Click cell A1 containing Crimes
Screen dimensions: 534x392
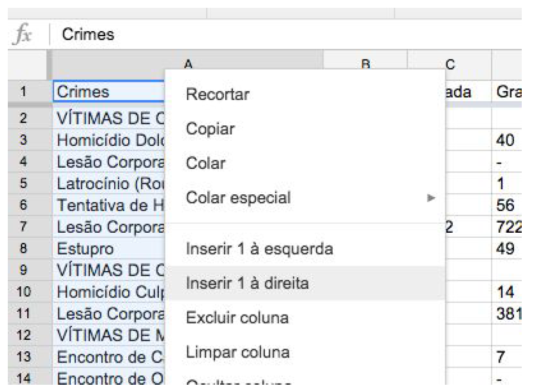point(108,92)
